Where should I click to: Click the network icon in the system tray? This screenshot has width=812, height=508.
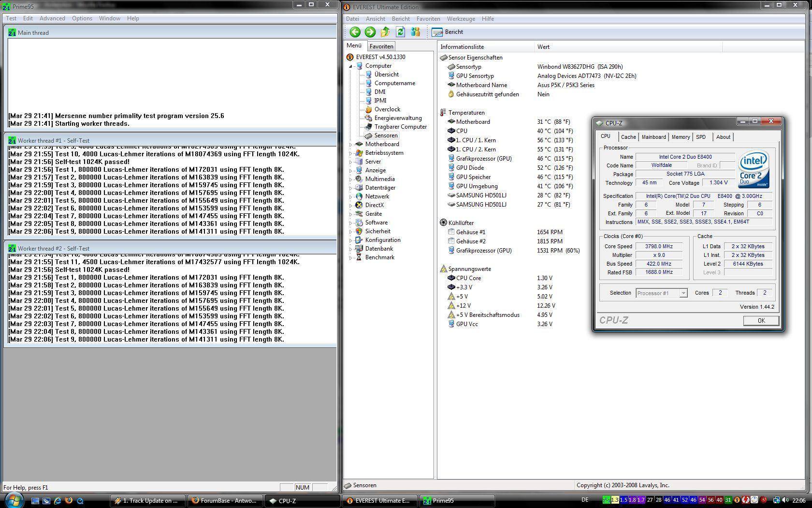(x=776, y=500)
